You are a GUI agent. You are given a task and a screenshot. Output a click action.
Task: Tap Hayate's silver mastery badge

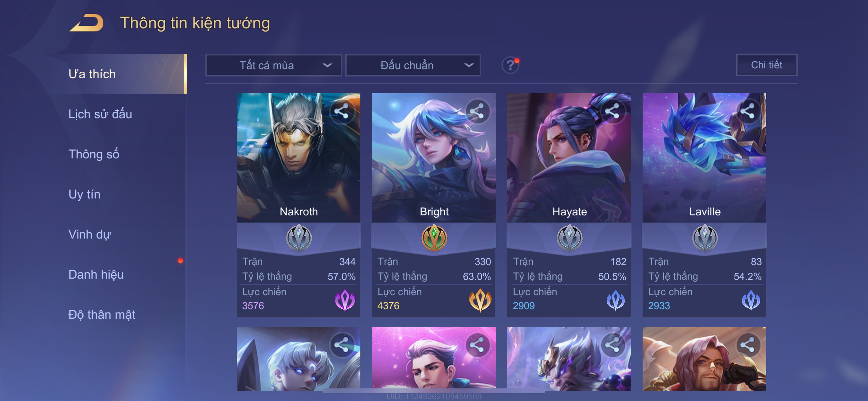[569, 238]
